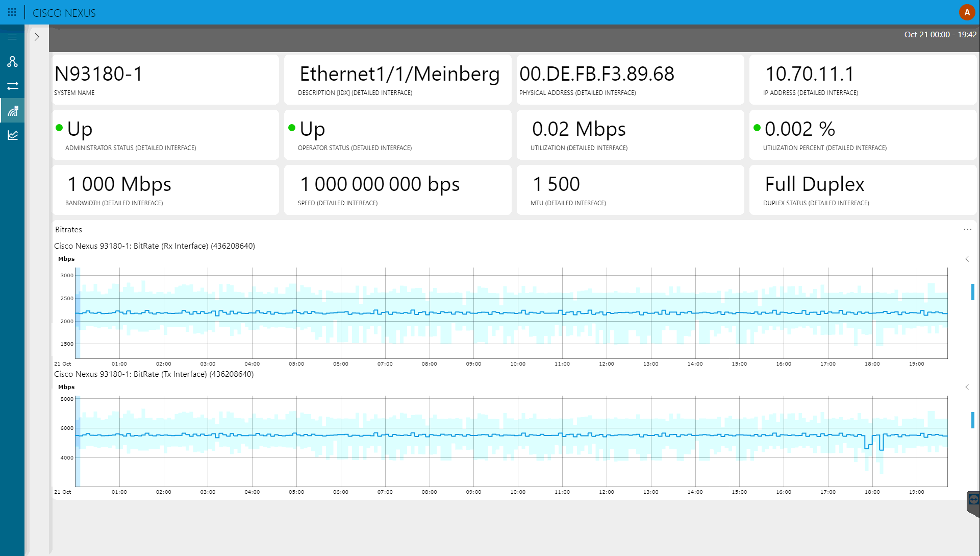Open Bitrates panel three-dots menu
This screenshot has width=980, height=556.
tap(967, 229)
